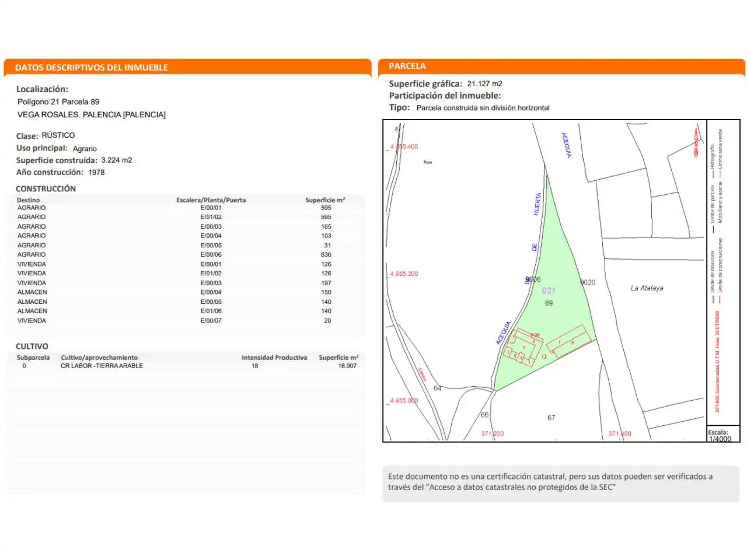Select the ALMACEN row with surface 150
This screenshot has height=560, width=747.
coord(186,292)
